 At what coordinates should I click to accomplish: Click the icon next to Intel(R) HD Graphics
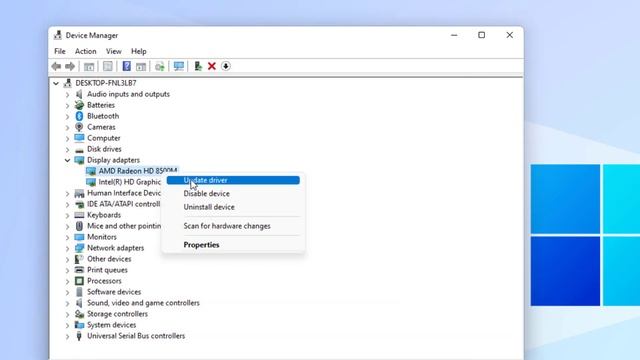91,182
